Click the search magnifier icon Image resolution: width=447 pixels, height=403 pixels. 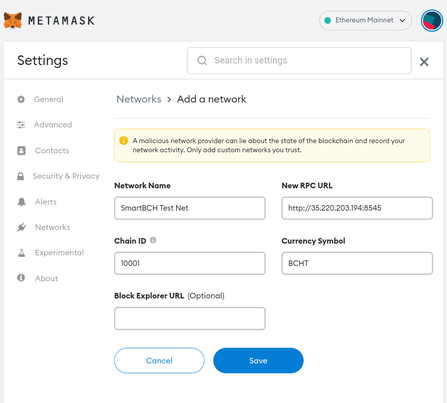click(202, 60)
